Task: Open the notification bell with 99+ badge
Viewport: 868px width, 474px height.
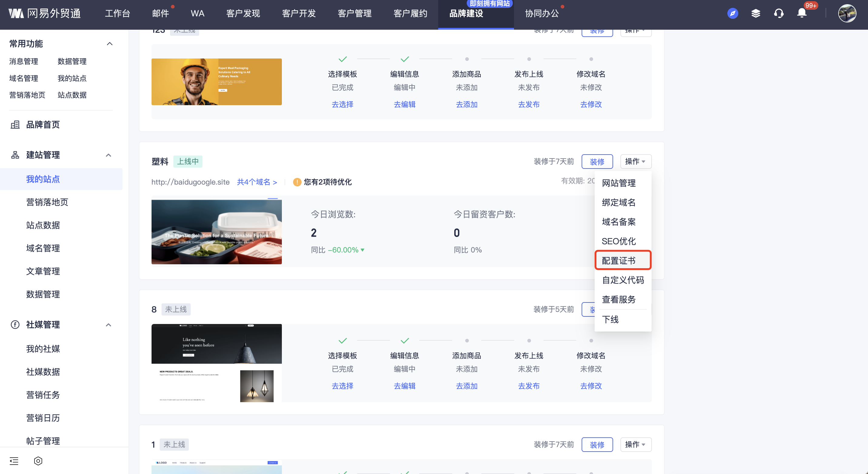Action: tap(802, 13)
